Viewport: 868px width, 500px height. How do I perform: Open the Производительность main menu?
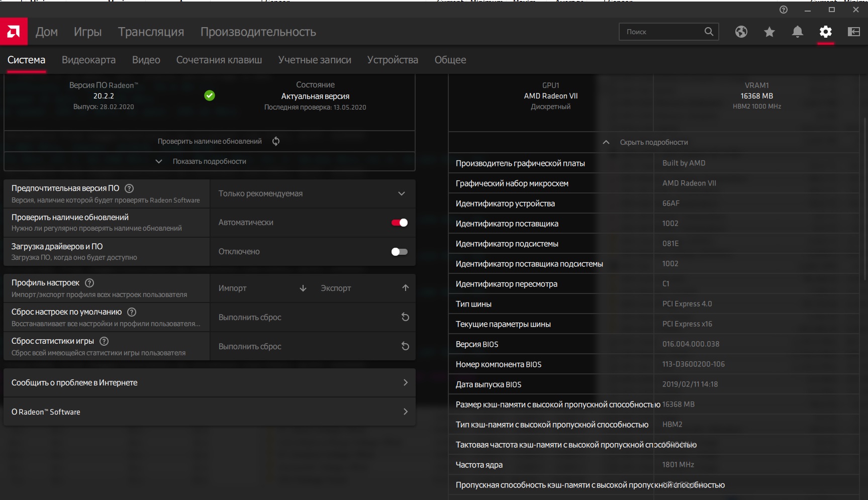258,32
